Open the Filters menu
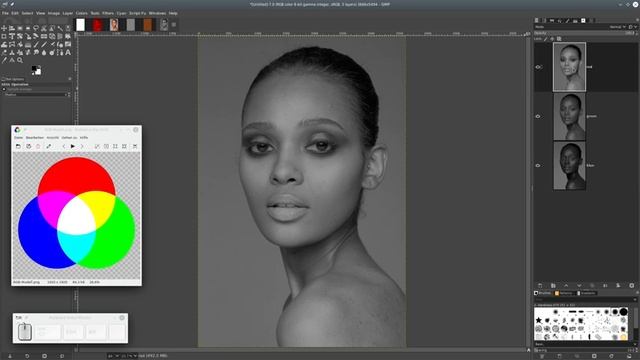640x360 pixels. (108, 13)
